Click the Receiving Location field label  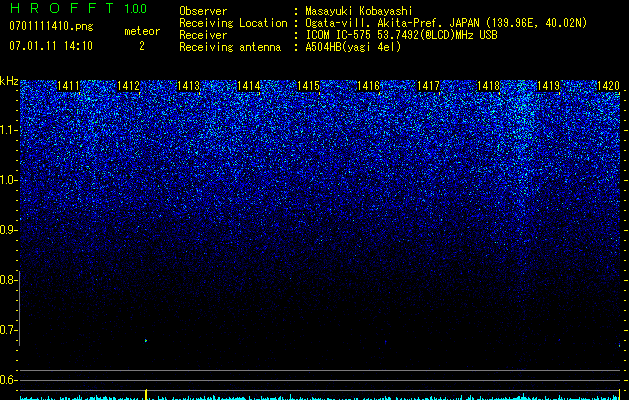click(233, 23)
